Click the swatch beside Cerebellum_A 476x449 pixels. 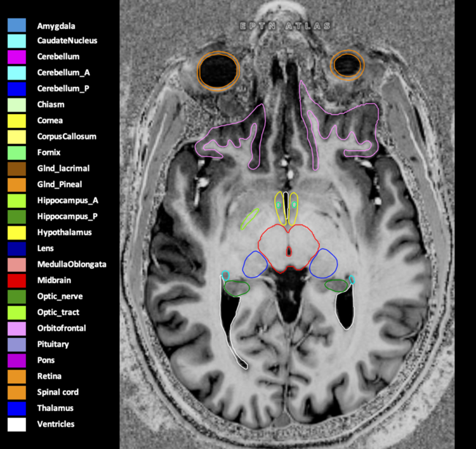click(x=17, y=73)
